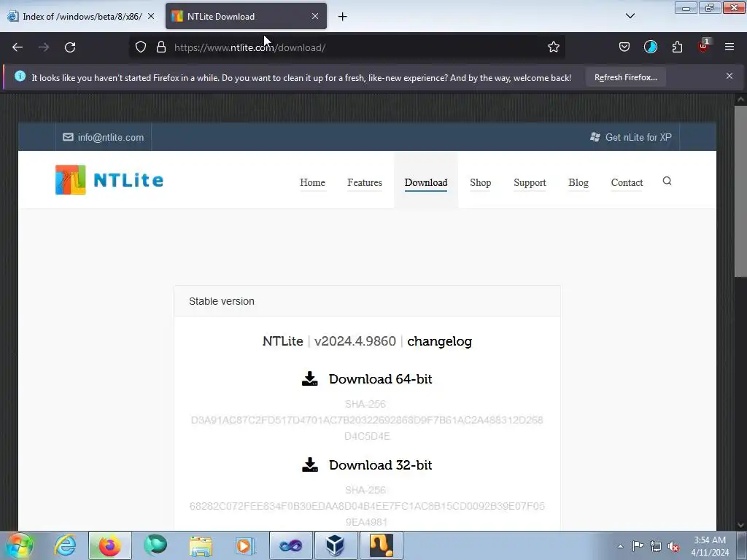Close the NTLite Download tab
This screenshot has height=560, width=747.
coord(315,16)
